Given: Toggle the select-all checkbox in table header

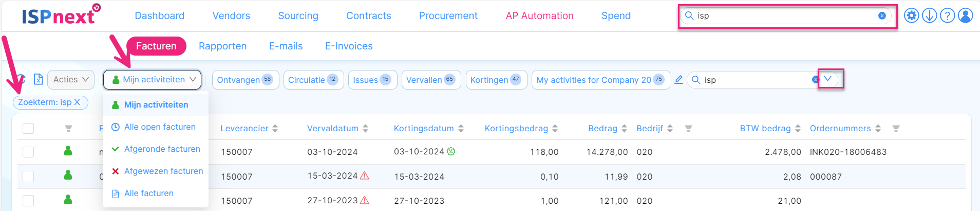Looking at the screenshot, I should tap(28, 128).
